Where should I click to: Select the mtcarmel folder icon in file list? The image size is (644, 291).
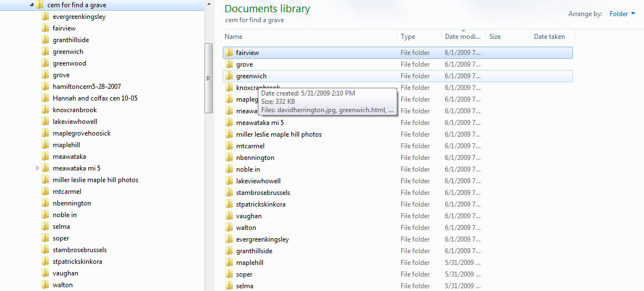coord(229,146)
